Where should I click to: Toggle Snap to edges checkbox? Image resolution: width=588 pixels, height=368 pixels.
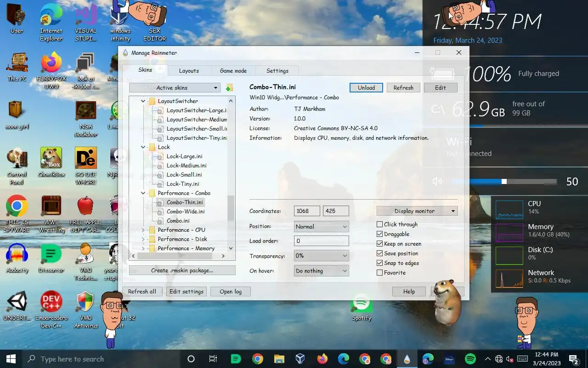tap(379, 263)
